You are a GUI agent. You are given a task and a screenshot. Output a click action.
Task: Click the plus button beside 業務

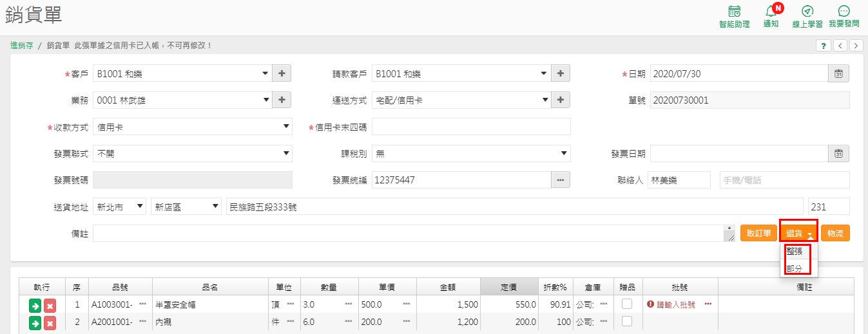(x=282, y=100)
